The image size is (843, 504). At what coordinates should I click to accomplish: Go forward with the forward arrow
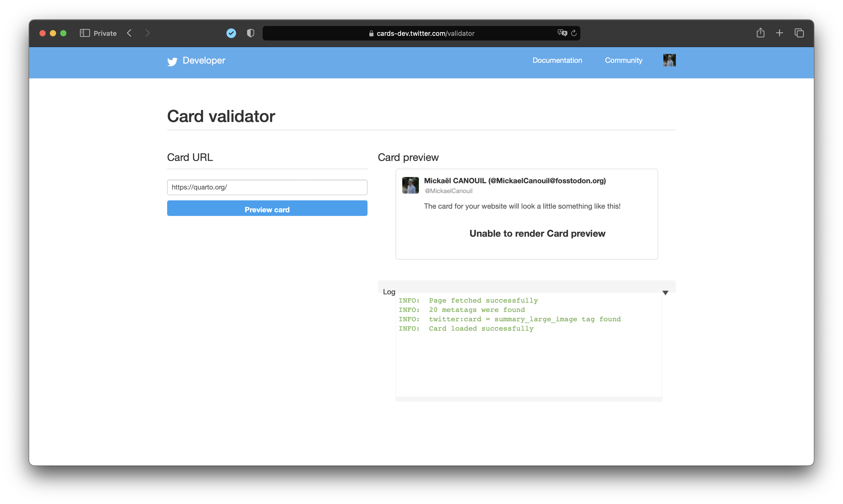coord(147,33)
